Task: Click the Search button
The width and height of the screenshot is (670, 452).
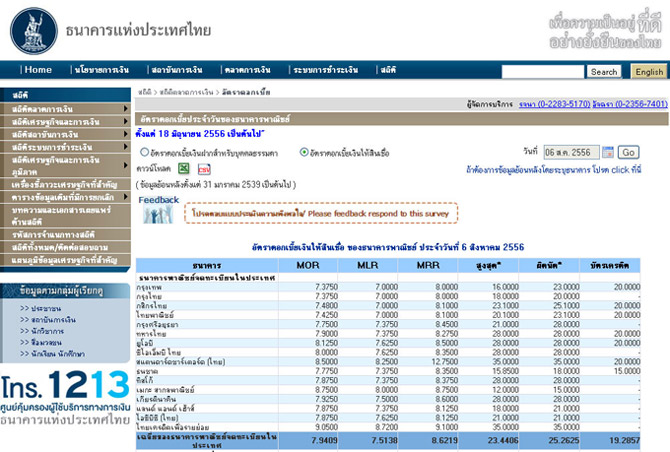Action: click(x=603, y=72)
